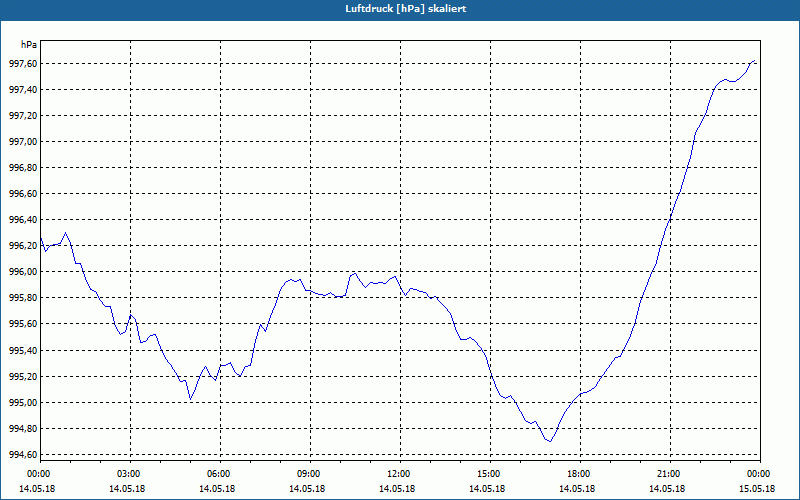Click the 06:00 time axis label

pyautogui.click(x=220, y=474)
